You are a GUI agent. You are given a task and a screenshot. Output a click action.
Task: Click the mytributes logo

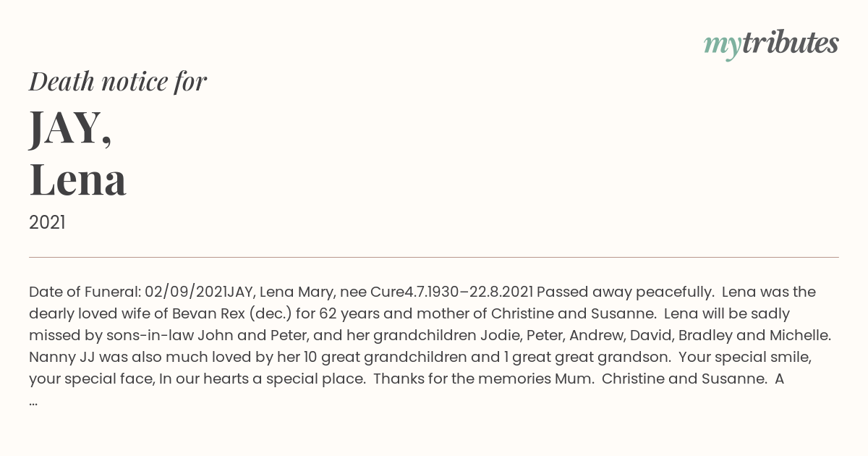(x=771, y=44)
